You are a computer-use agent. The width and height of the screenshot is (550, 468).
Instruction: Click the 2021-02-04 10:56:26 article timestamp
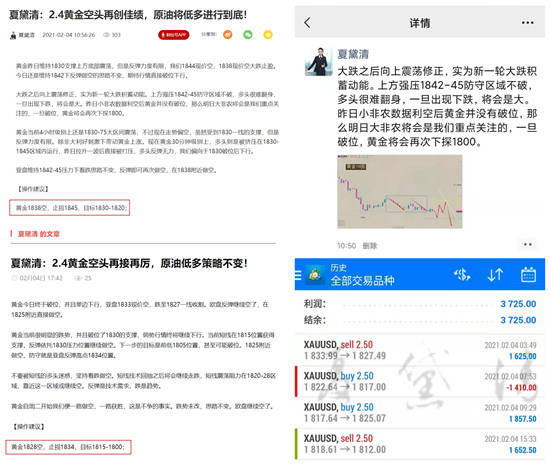(69, 35)
